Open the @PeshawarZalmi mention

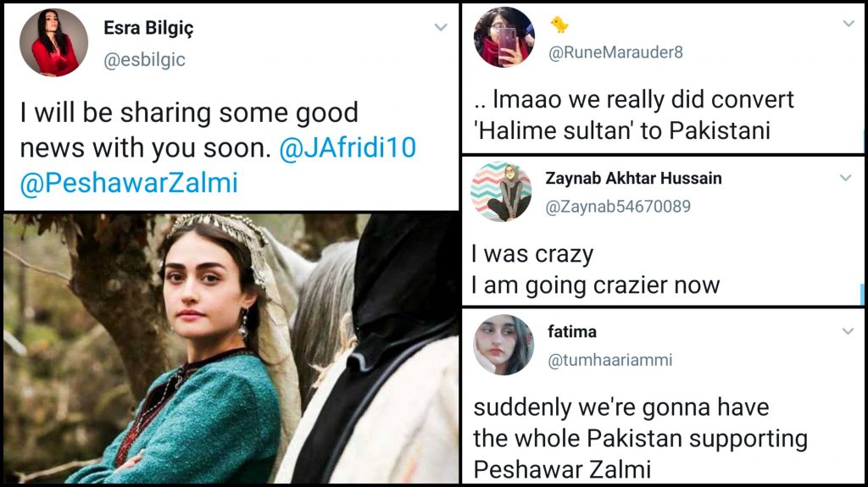[129, 183]
